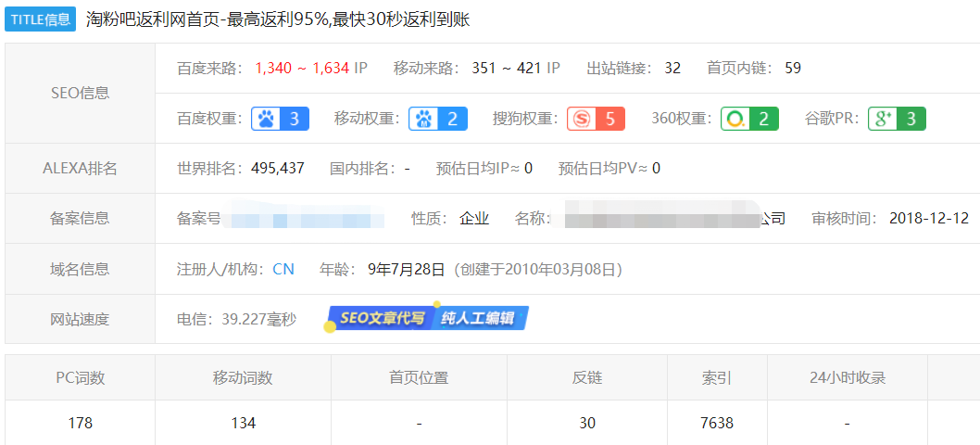Click the Sogou weight badge 5
This screenshot has width=980, height=445.
point(596,119)
